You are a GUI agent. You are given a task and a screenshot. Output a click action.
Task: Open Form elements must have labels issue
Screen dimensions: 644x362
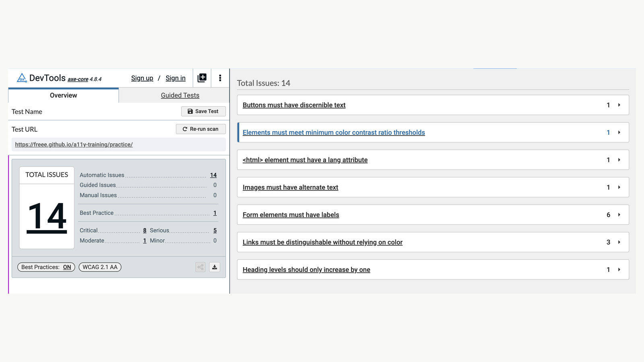point(291,215)
